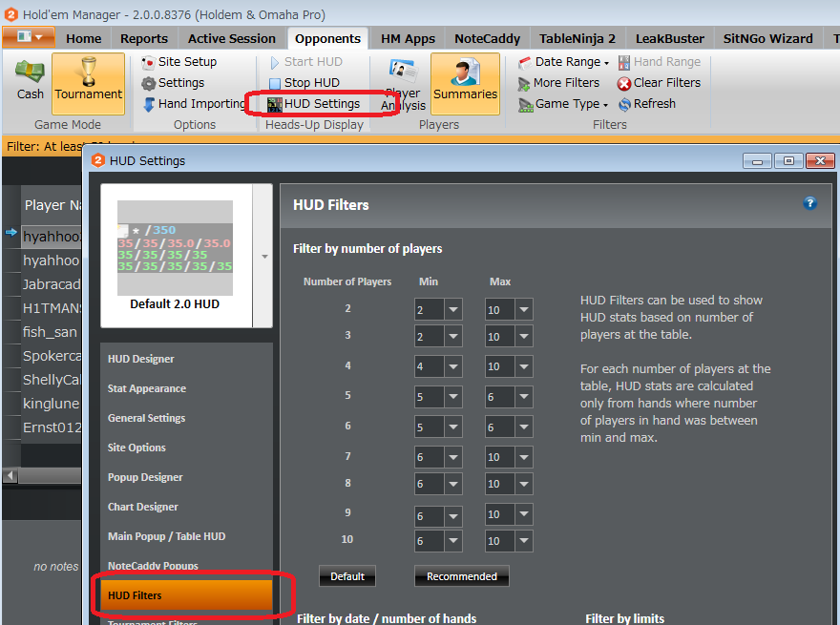The width and height of the screenshot is (840, 625).
Task: Open Game Type filter
Action: click(x=563, y=104)
